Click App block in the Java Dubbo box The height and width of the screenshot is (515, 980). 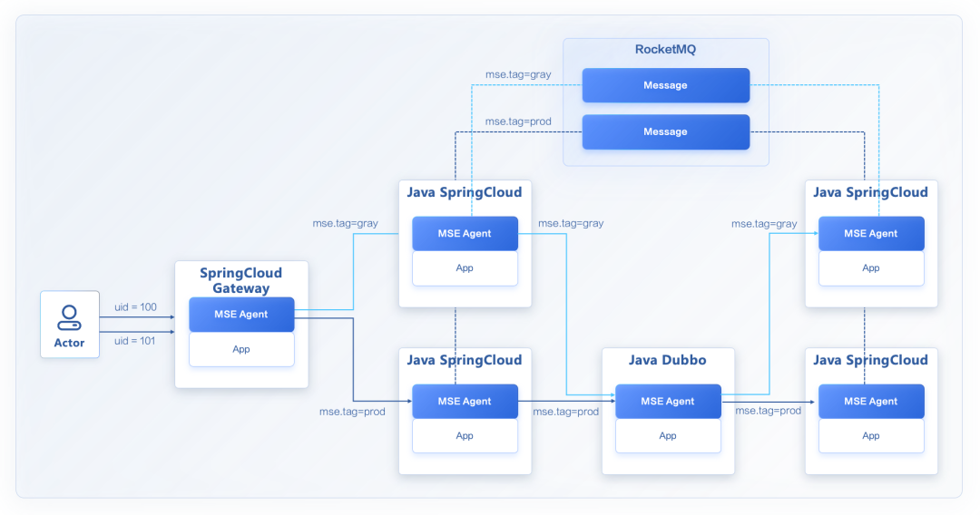click(x=668, y=436)
